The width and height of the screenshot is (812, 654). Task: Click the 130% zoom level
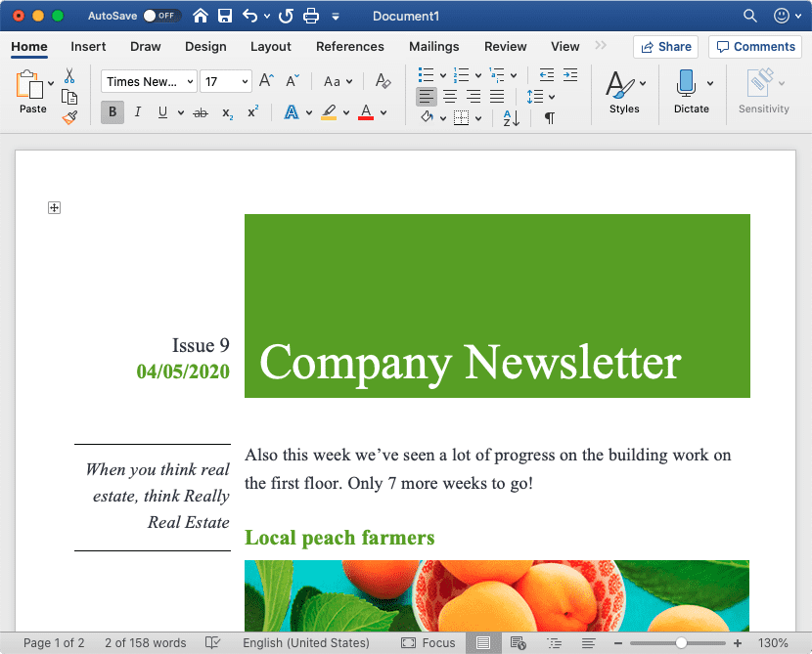[x=773, y=643]
